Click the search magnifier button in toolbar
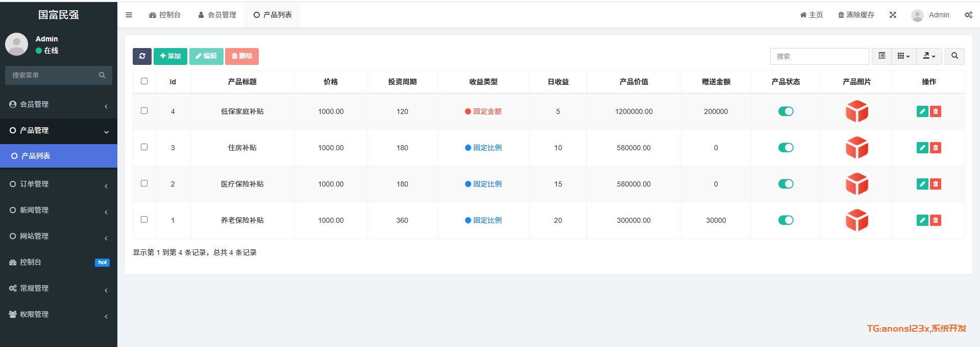The height and width of the screenshot is (347, 980). pyautogui.click(x=954, y=56)
